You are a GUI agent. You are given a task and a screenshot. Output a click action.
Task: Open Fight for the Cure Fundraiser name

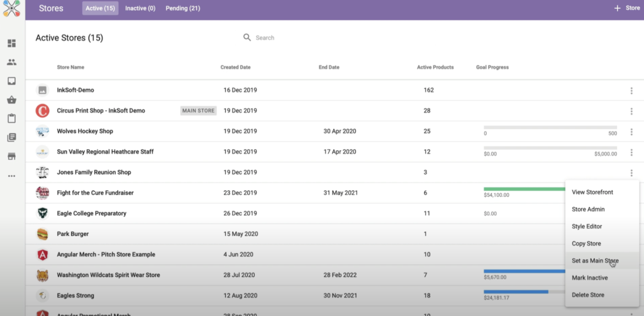point(96,193)
